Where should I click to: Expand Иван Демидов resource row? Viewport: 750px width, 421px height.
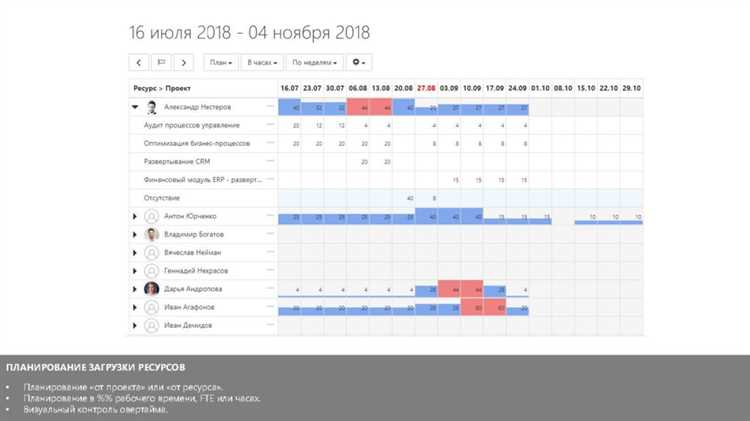(135, 325)
